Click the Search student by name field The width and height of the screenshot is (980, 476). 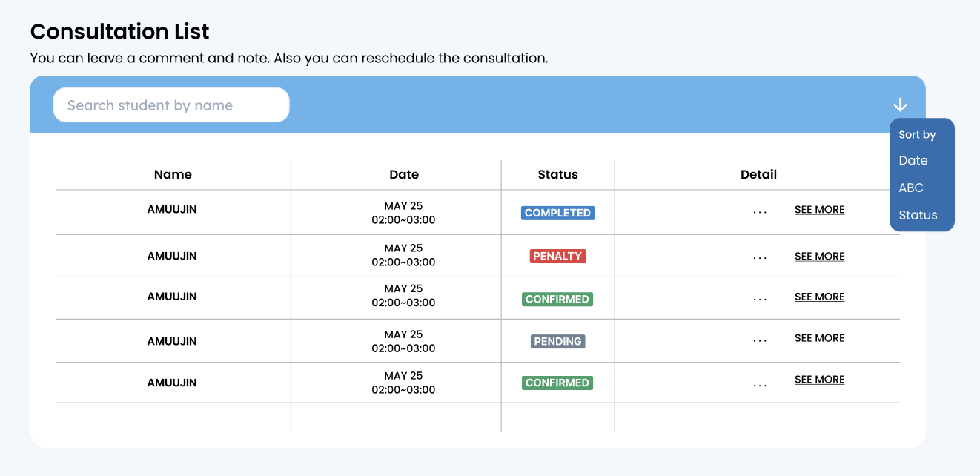coord(171,105)
